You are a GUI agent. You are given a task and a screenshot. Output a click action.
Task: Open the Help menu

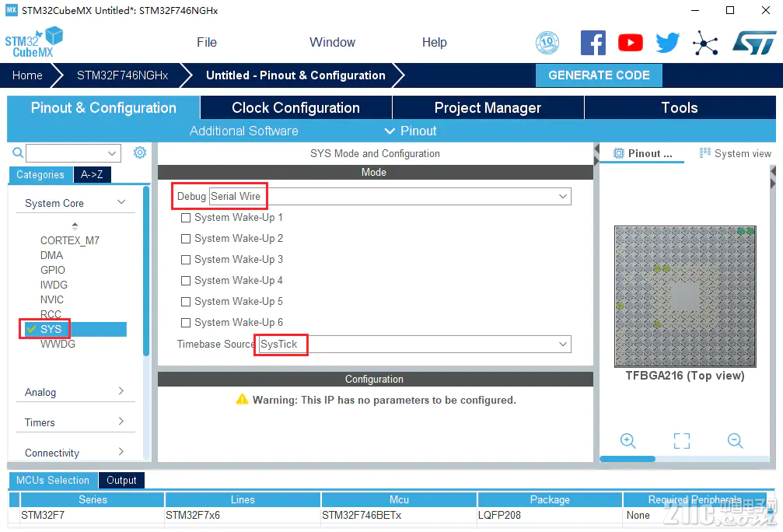(435, 43)
